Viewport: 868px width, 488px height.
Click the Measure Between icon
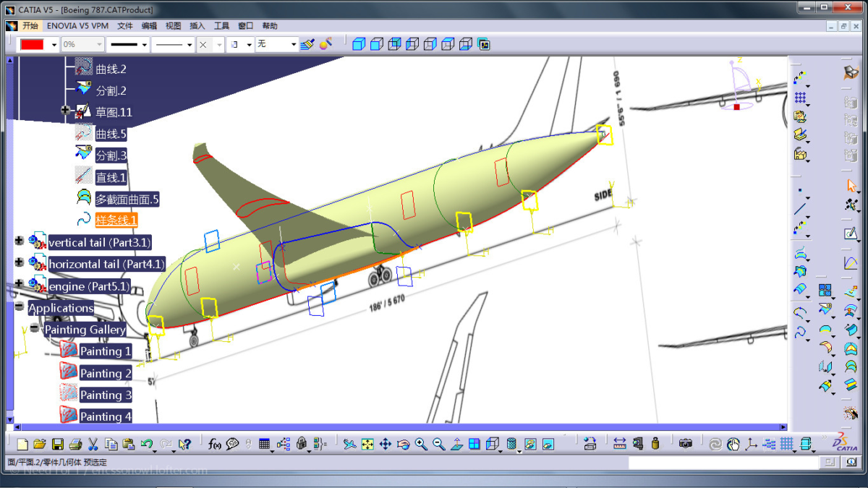pos(620,444)
